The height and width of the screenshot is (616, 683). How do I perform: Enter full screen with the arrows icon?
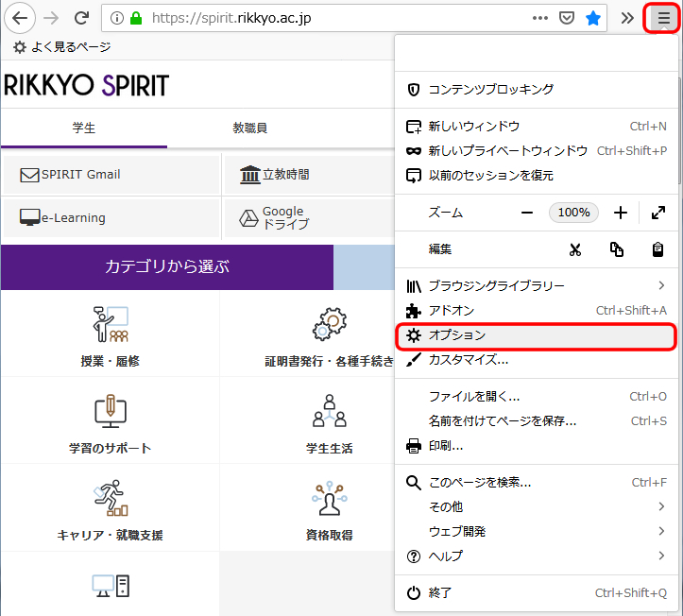pos(658,213)
